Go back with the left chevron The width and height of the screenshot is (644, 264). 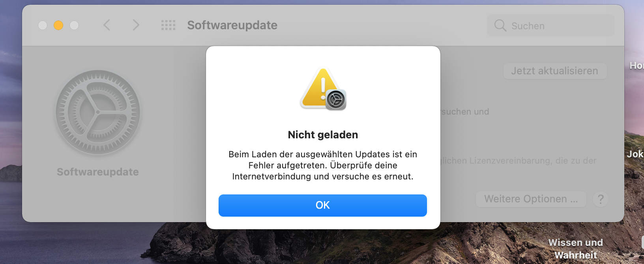(107, 25)
